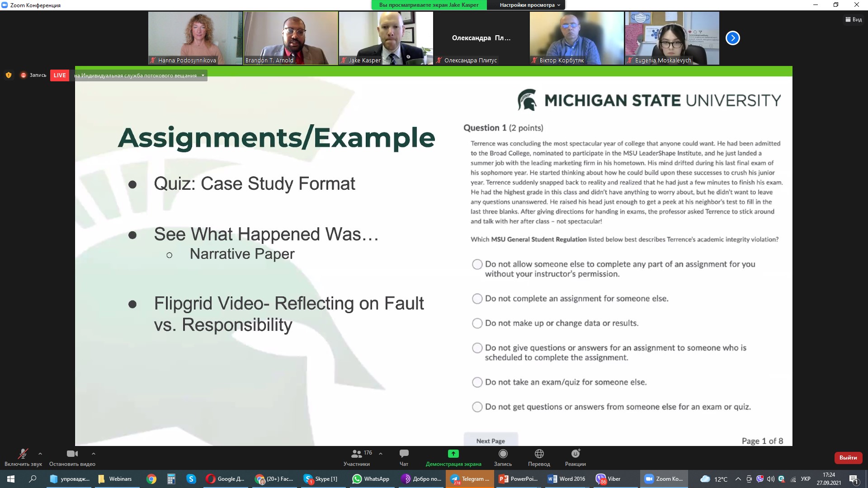Open the Реакции reactions menu

(575, 454)
